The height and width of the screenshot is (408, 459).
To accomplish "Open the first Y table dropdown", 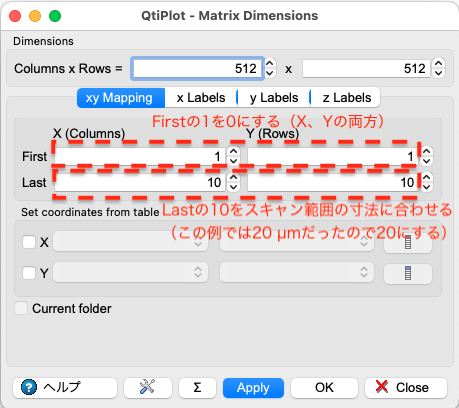I will (x=130, y=272).
